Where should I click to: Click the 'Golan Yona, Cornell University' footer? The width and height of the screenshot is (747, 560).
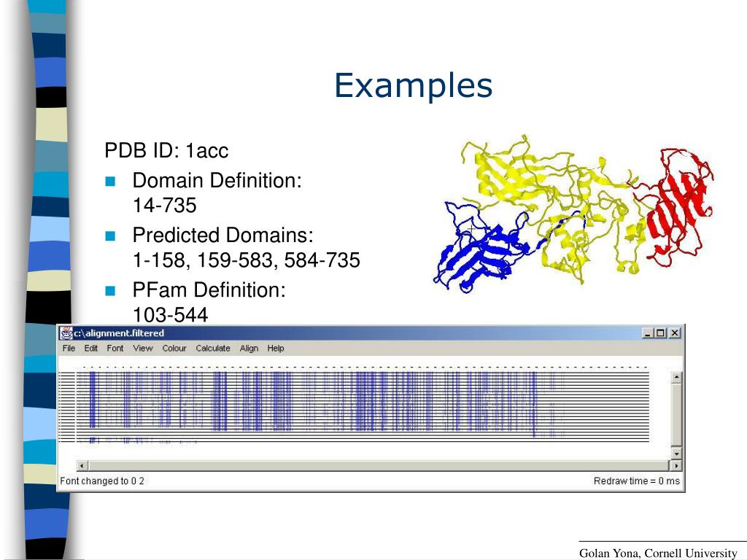click(658, 553)
